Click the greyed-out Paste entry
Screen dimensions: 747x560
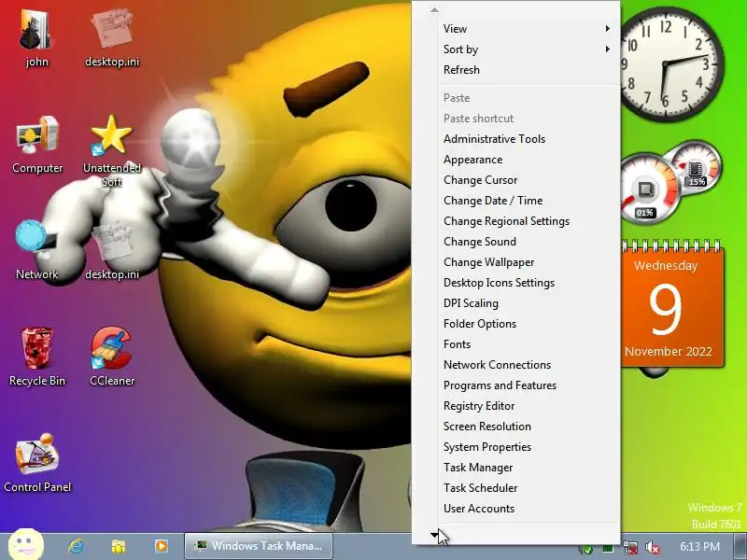pos(516,98)
